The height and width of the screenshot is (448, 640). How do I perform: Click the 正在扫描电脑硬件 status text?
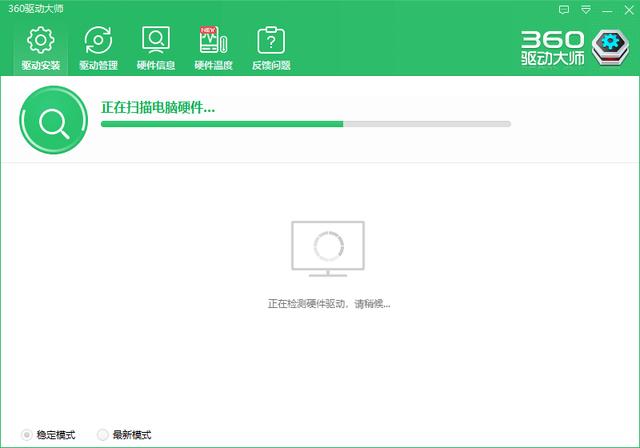158,108
